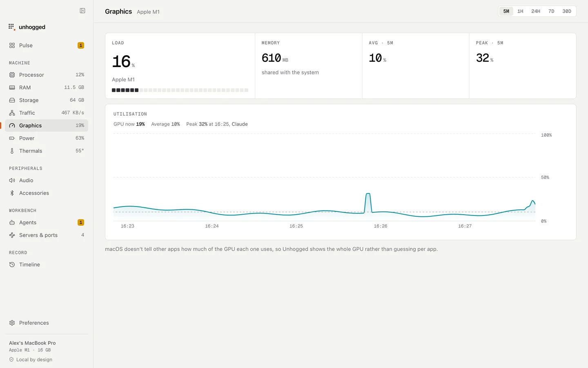Image resolution: width=588 pixels, height=368 pixels.
Task: Open the Pulse page
Action: tap(47, 45)
